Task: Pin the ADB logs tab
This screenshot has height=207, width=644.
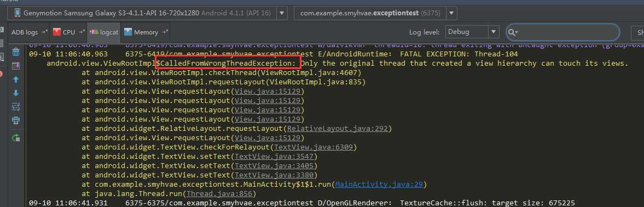Action: point(44,32)
